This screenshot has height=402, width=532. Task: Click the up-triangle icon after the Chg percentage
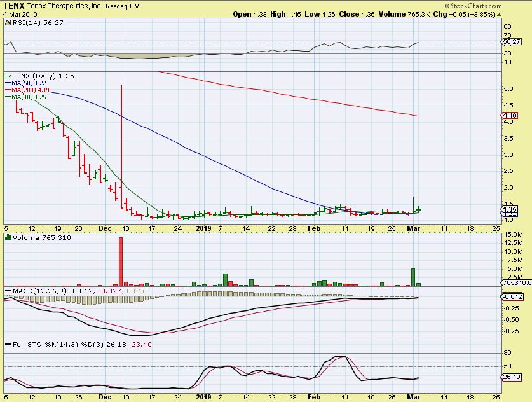499,15
